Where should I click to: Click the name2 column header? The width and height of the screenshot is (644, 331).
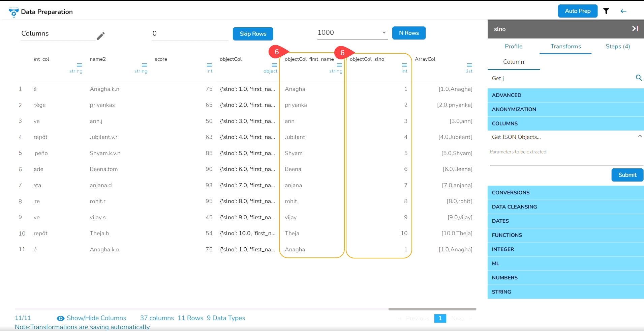98,59
